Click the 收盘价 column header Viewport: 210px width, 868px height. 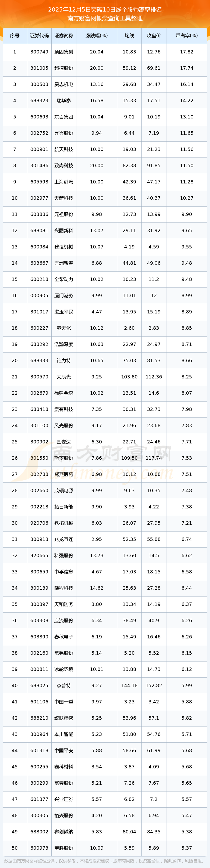(154, 36)
